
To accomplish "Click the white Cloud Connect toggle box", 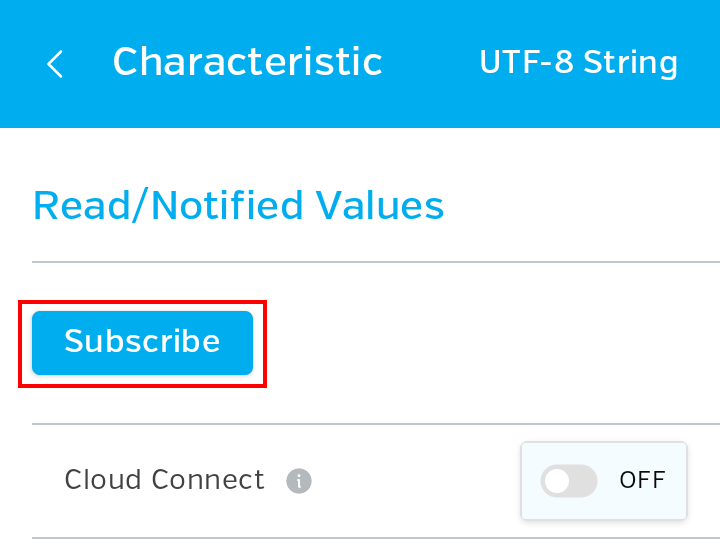I will pos(603,481).
